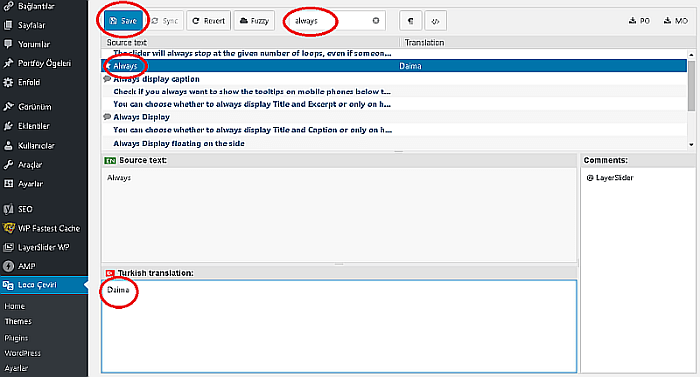Click the string list scrollbar thumb
Viewport: 700px width, 377px height.
tap(691, 86)
